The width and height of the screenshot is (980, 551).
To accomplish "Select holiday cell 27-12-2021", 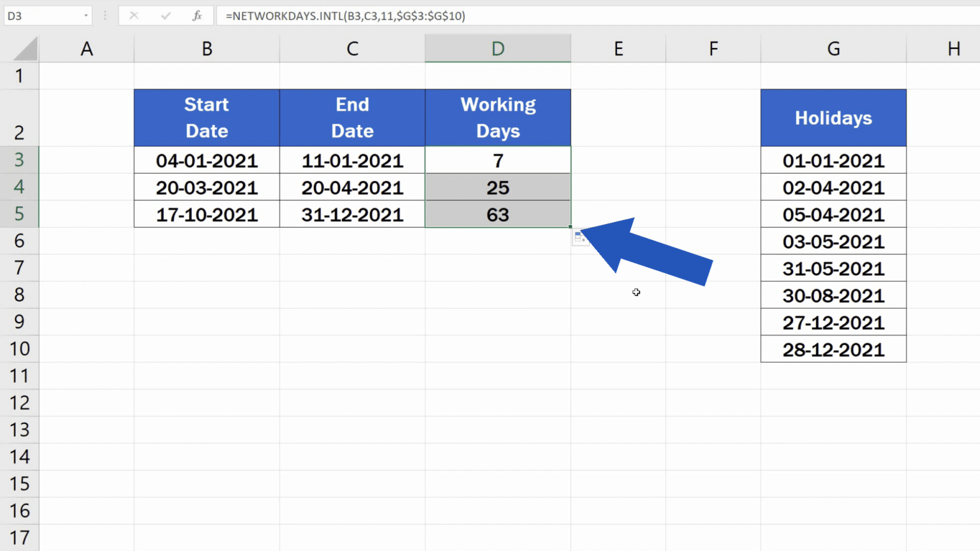I will tap(833, 322).
